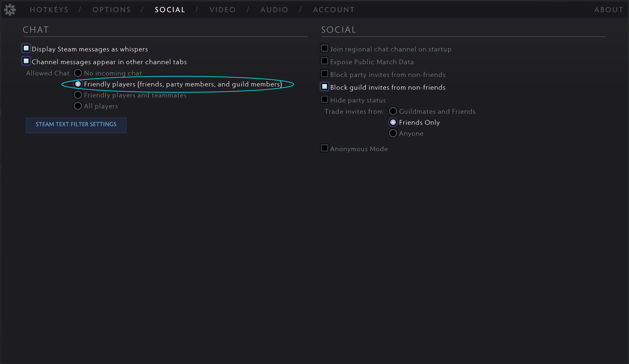Uncheck Channel messages appear in other tabs
629x364 pixels.
pos(26,61)
